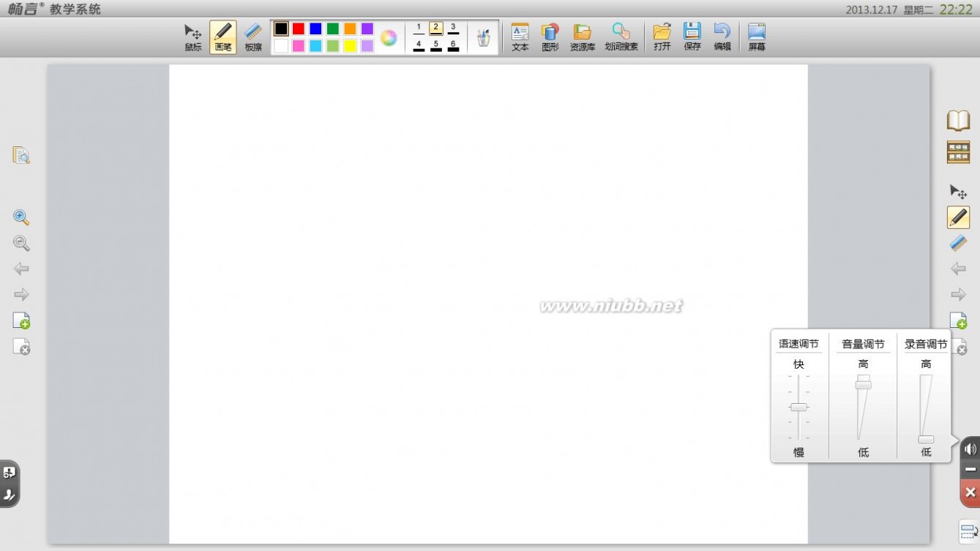Screen dimensions: 980x551
Task: Select the eraser tool on right sidebar
Action: [x=958, y=243]
